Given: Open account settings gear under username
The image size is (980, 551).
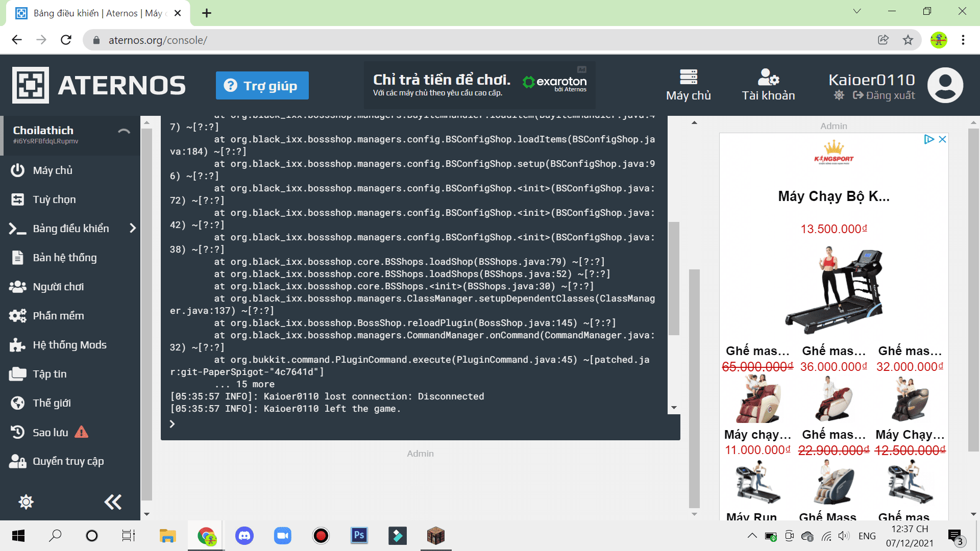Looking at the screenshot, I should tap(839, 95).
